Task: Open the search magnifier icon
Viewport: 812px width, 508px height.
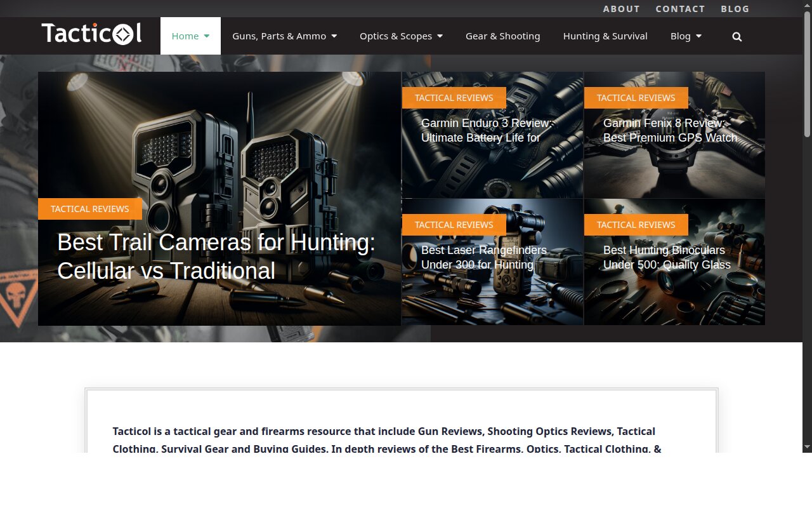Action: coord(737,37)
